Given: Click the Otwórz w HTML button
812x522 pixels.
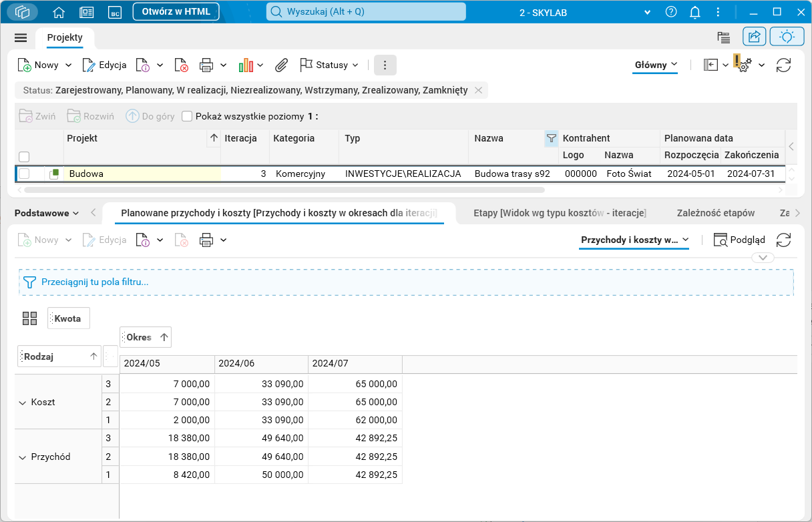Looking at the screenshot, I should (176, 12).
